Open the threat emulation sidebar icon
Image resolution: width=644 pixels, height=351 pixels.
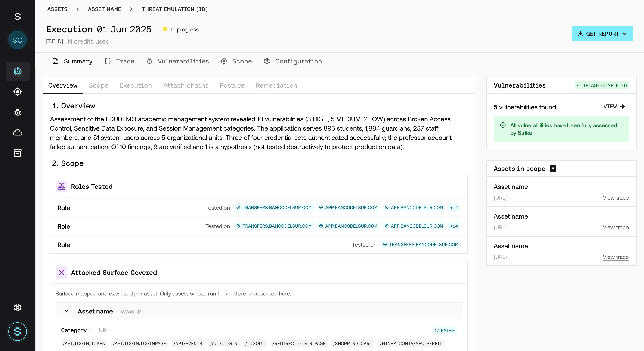click(x=18, y=71)
